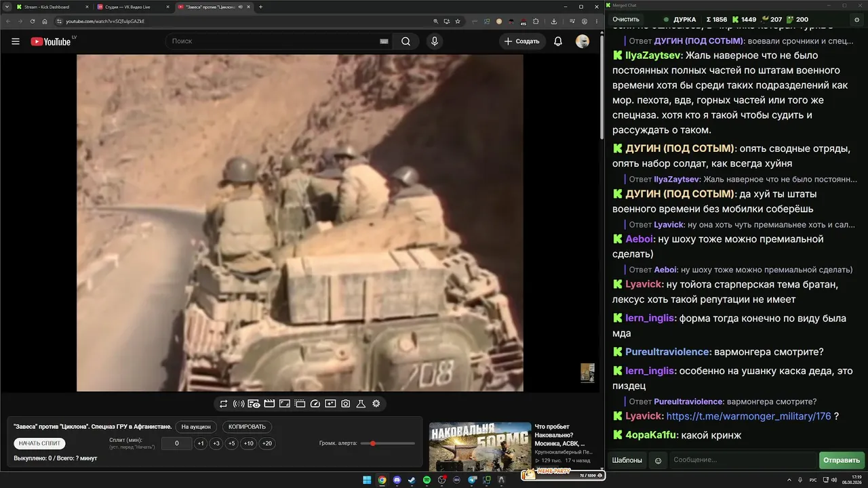
Task: Open the Шаблоны templates button
Action: pyautogui.click(x=627, y=460)
